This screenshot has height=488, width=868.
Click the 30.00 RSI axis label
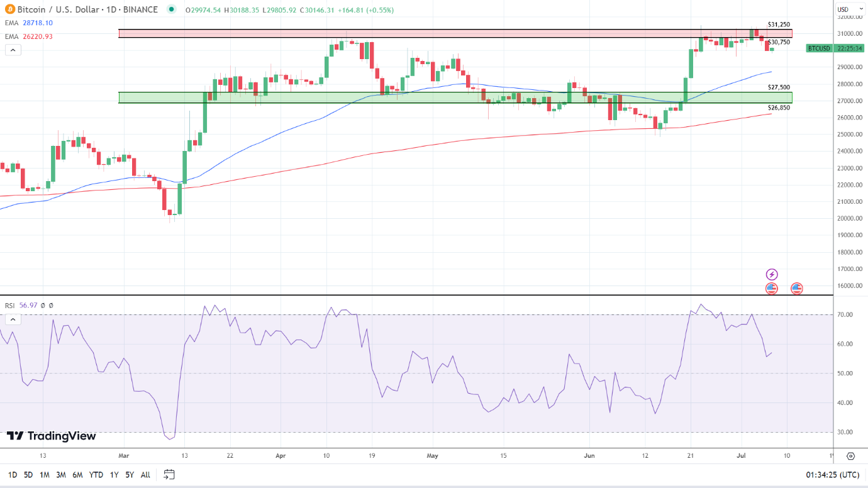tap(844, 432)
